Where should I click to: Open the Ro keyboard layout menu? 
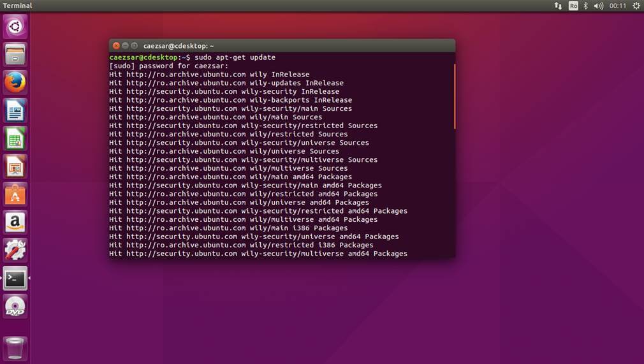573,6
